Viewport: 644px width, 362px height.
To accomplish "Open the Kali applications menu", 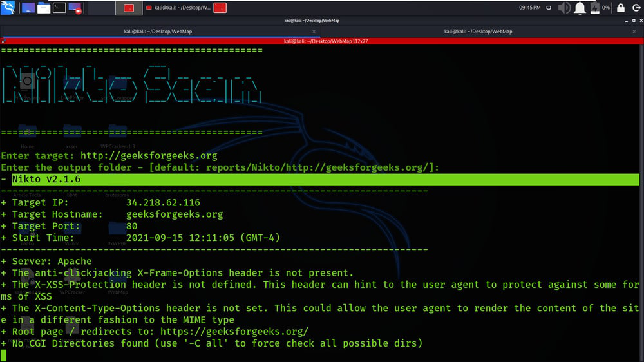I will 7,7.
